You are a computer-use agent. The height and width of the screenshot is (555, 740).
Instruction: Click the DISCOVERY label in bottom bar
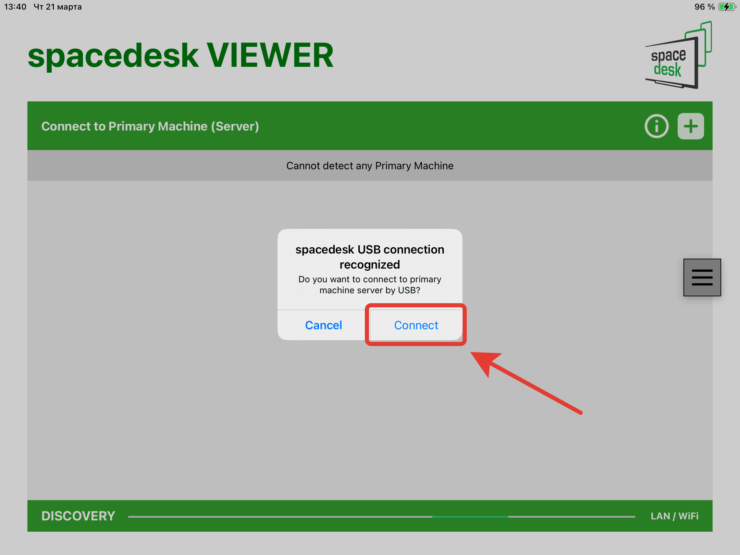tap(78, 516)
